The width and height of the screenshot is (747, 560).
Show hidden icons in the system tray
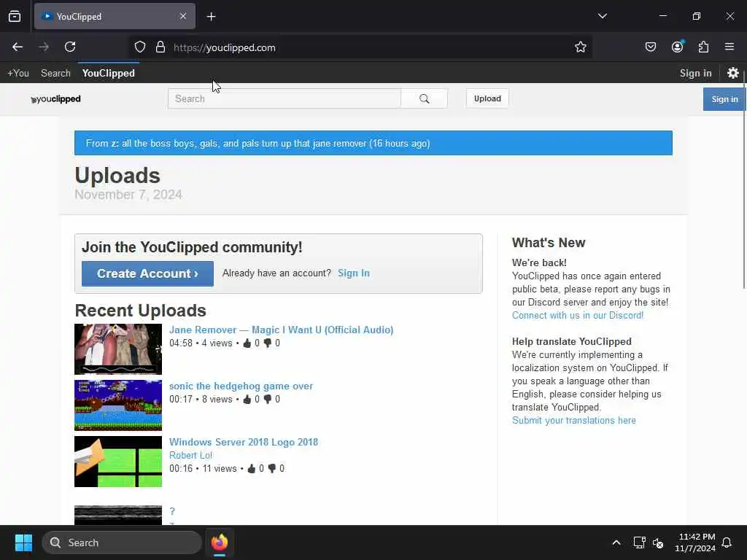click(616, 542)
